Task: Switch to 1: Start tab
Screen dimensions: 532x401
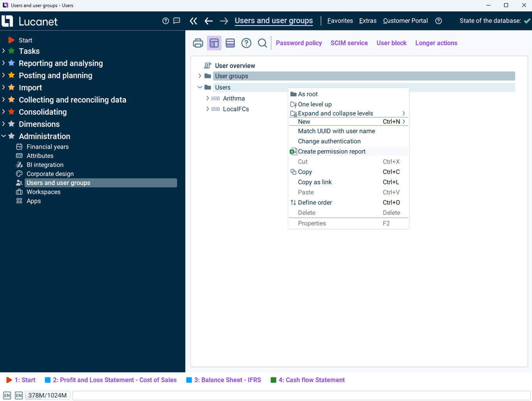Action: [x=21, y=380]
